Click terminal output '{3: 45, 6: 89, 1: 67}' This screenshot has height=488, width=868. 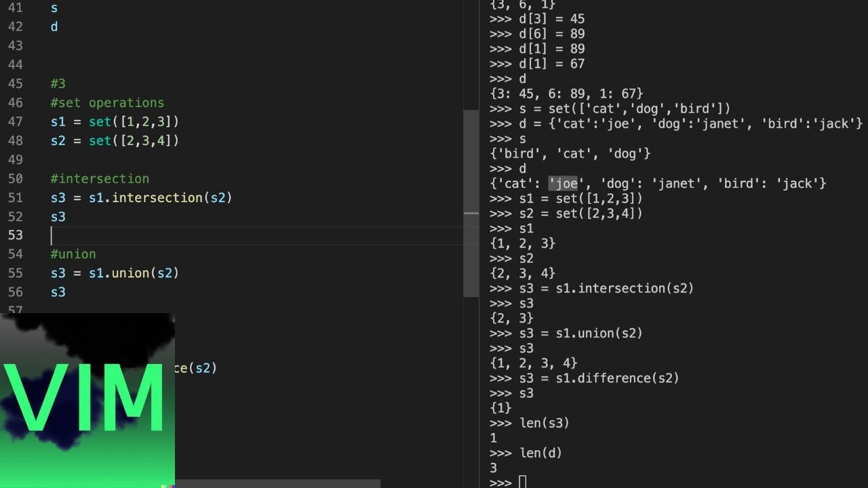(566, 94)
